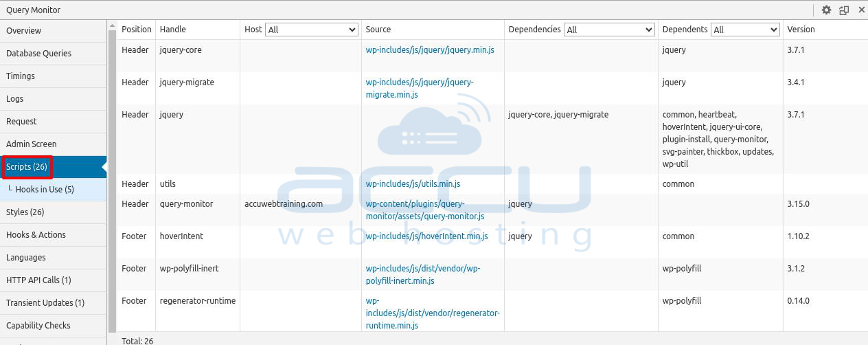Click the Total: 26 footer text

(x=137, y=341)
